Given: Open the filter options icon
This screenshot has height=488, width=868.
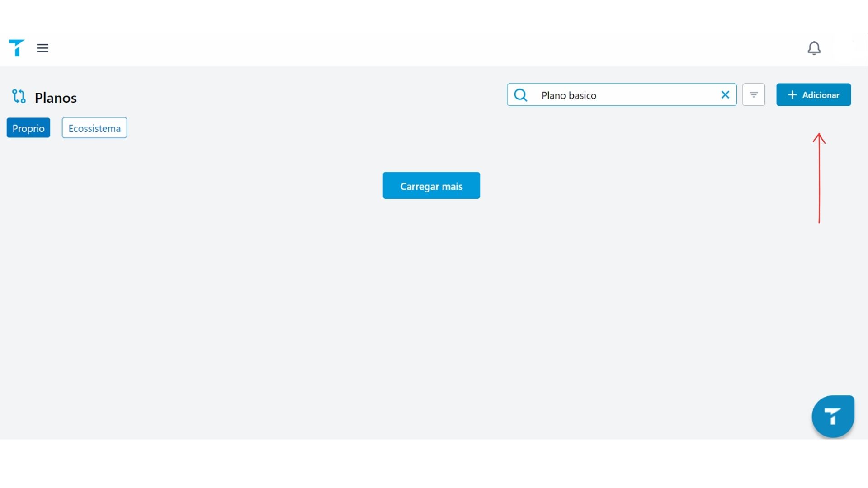Looking at the screenshot, I should 754,95.
